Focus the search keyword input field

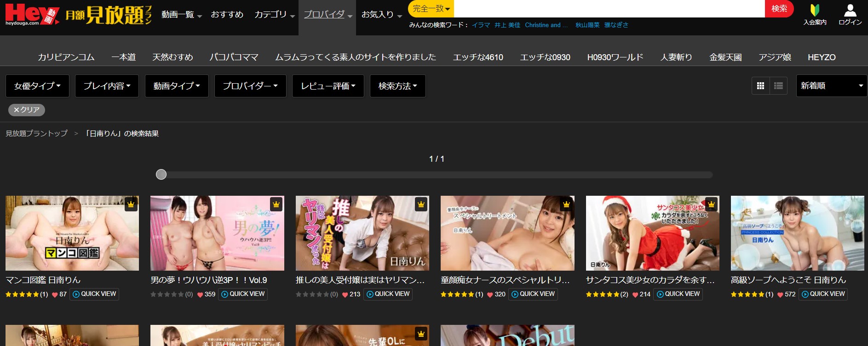point(609,9)
